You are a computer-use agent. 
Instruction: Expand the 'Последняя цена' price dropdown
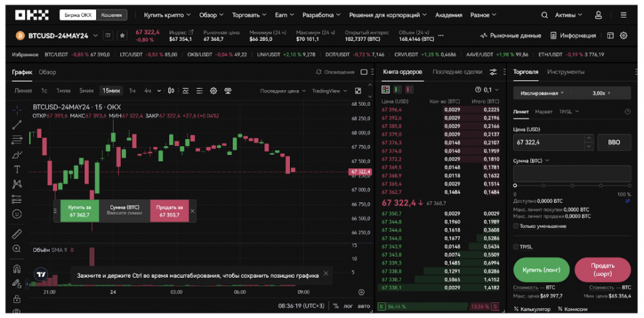(282, 91)
